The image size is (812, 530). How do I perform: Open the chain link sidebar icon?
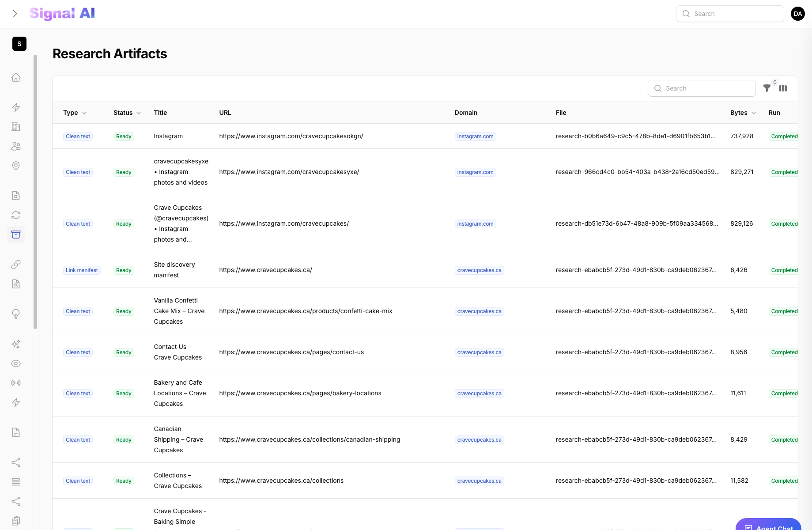click(x=16, y=265)
